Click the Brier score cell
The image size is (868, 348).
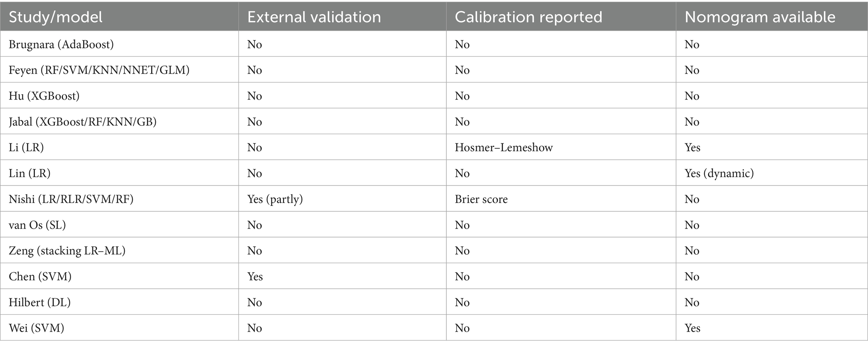pos(481,199)
